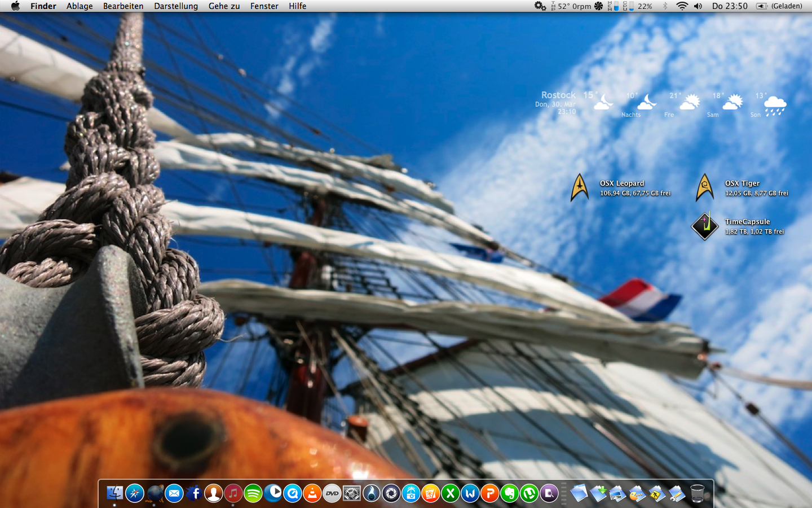The image size is (812, 508).
Task: Open the Hilfe menu
Action: [298, 6]
